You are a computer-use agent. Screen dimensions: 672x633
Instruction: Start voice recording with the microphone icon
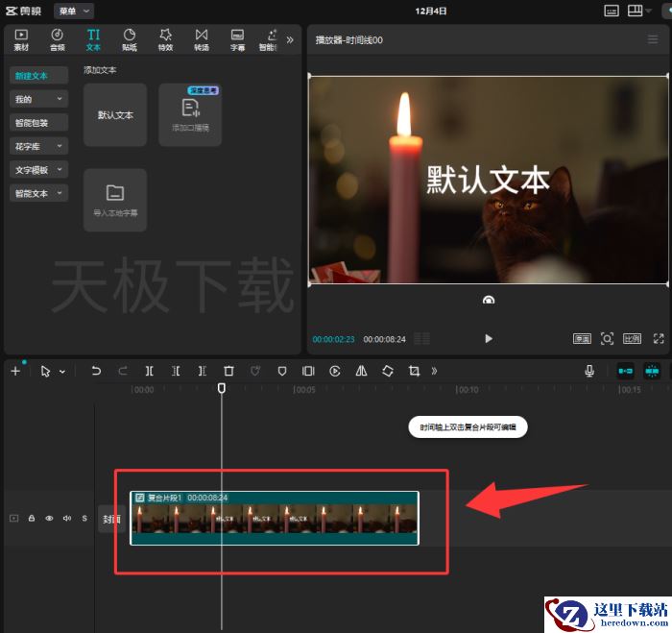tap(589, 371)
